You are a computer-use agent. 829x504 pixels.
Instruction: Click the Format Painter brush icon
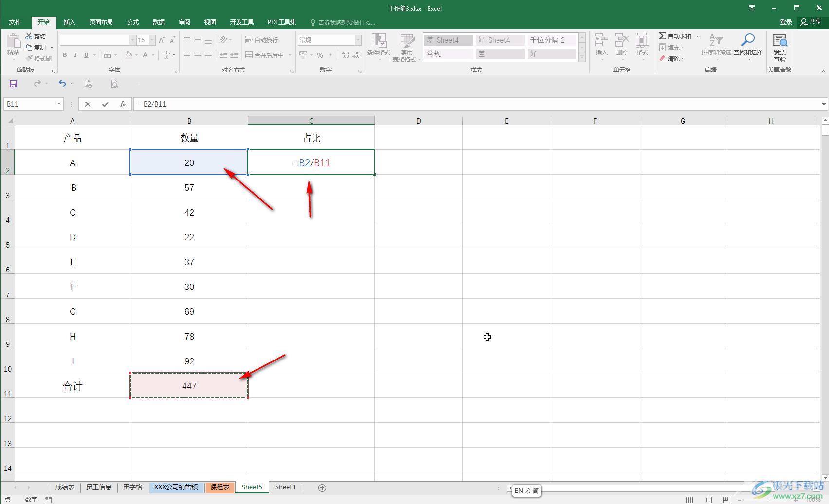(x=29, y=58)
